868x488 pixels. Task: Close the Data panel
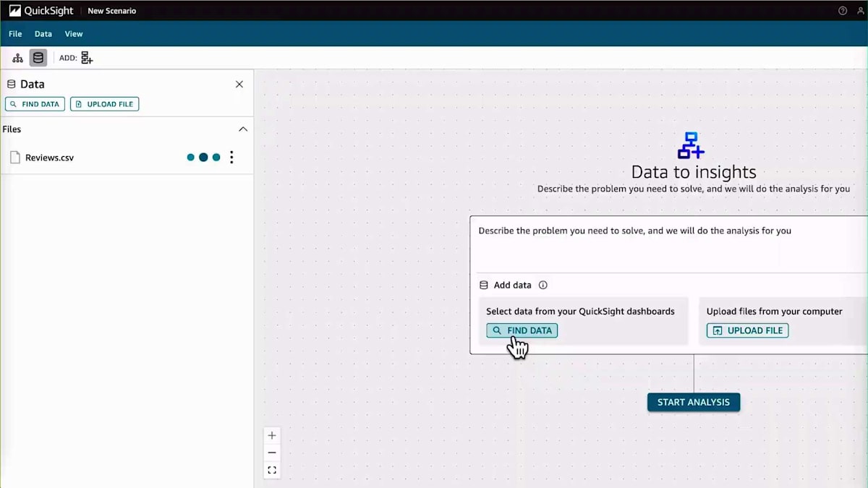pyautogui.click(x=239, y=85)
